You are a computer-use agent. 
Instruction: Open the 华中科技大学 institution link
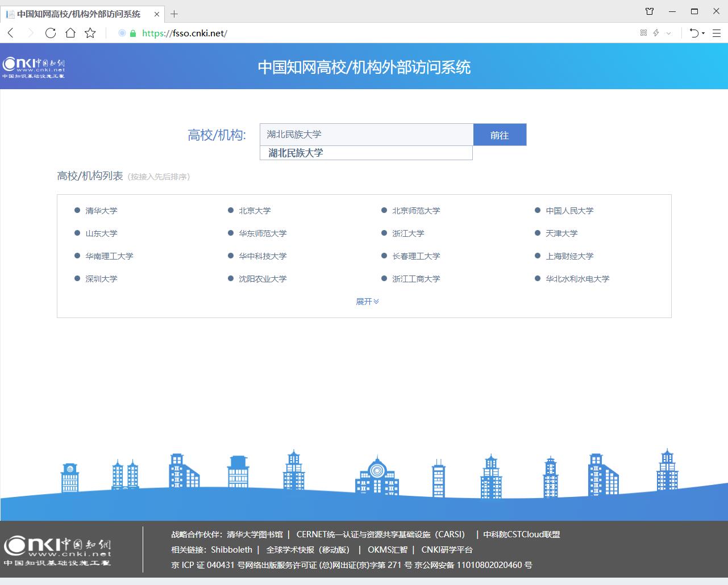(263, 256)
